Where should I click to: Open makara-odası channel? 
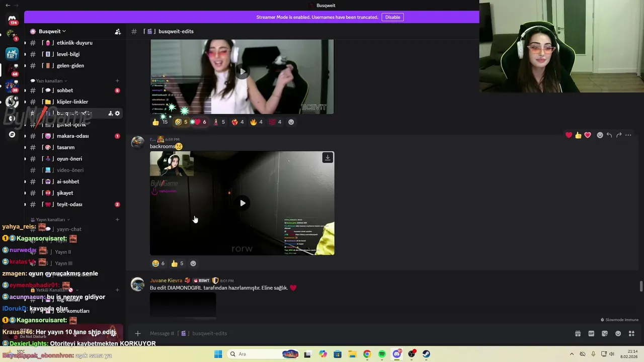click(74, 136)
